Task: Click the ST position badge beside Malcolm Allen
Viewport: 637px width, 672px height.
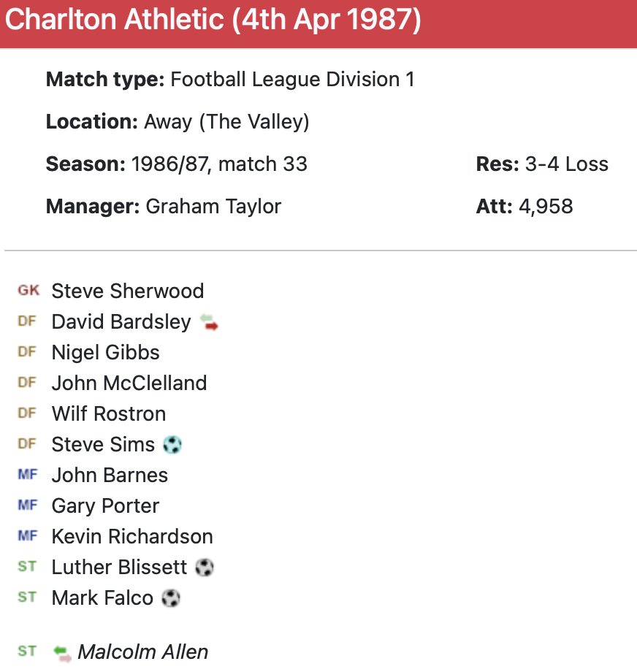Action: point(27,651)
